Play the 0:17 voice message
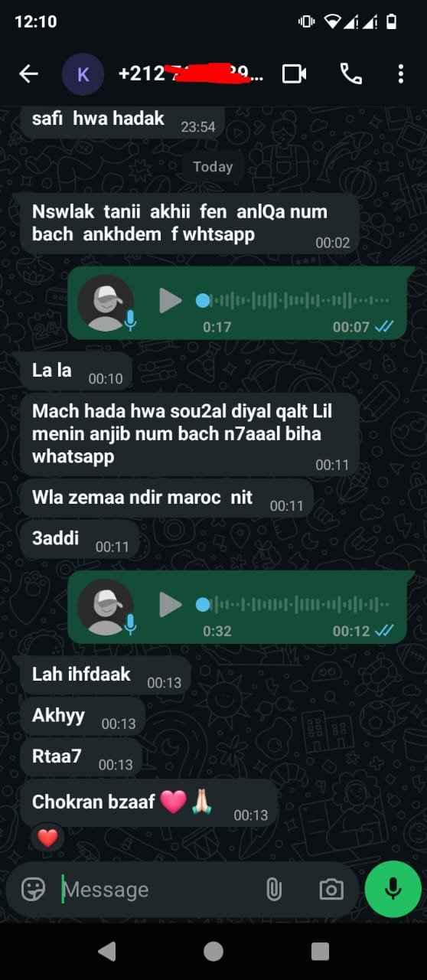The width and height of the screenshot is (427, 980). point(170,301)
